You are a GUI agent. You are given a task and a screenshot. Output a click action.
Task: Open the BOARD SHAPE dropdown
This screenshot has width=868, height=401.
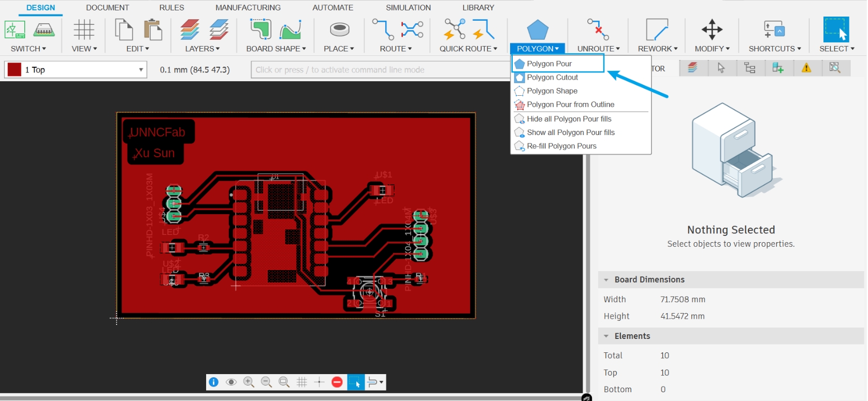[276, 49]
